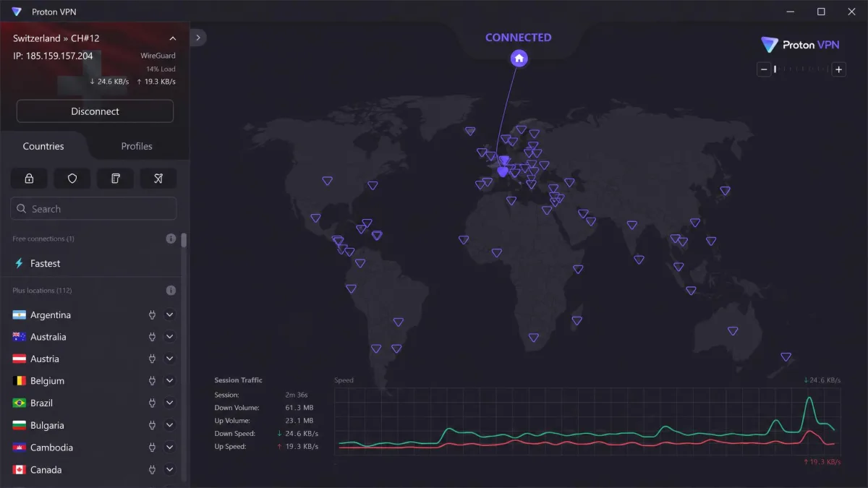
Task: Click the Disconnect button
Action: (95, 111)
